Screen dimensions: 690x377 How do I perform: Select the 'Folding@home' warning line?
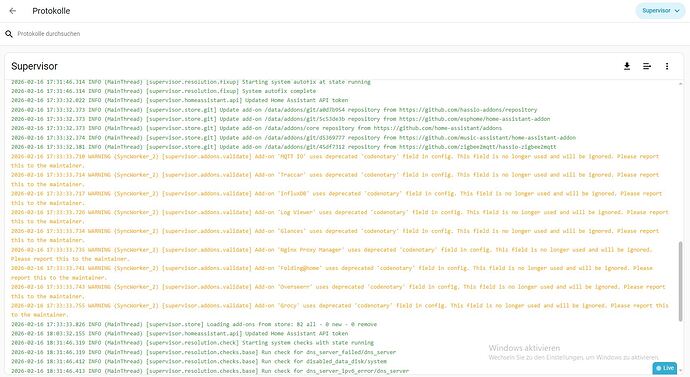[332, 273]
